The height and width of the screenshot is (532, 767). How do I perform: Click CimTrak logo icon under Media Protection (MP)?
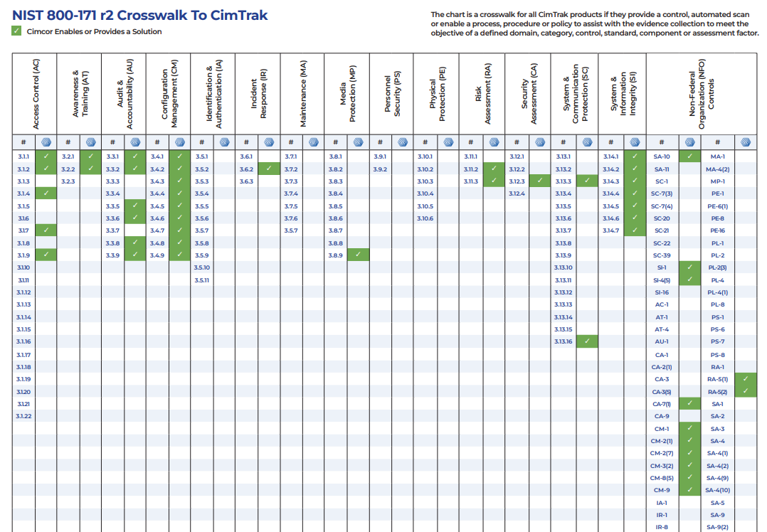click(358, 142)
